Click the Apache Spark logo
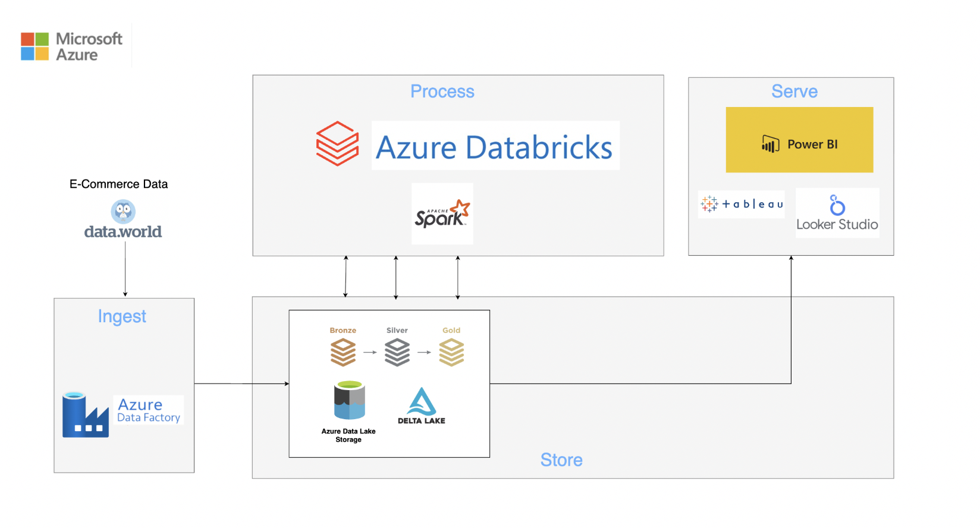Image resolution: width=980 pixels, height=528 pixels. [442, 214]
